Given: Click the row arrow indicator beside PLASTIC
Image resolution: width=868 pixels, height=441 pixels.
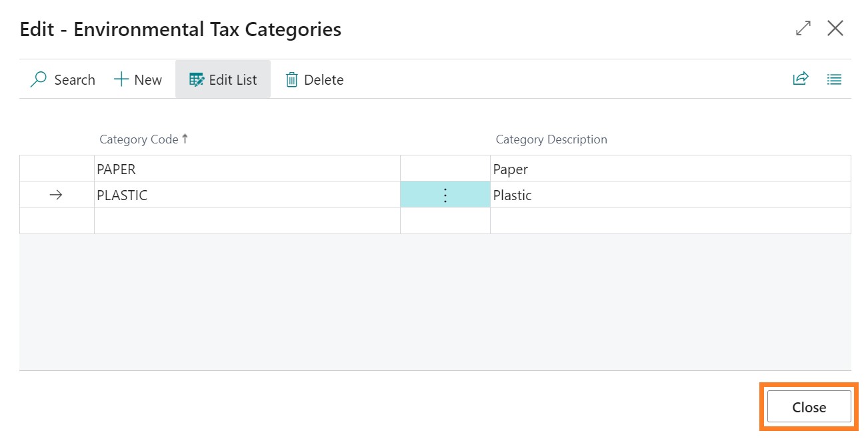Looking at the screenshot, I should (x=56, y=195).
